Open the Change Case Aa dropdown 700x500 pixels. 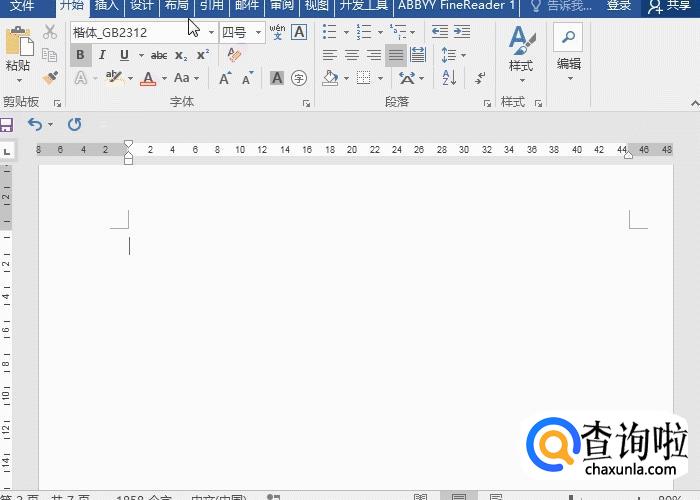186,78
